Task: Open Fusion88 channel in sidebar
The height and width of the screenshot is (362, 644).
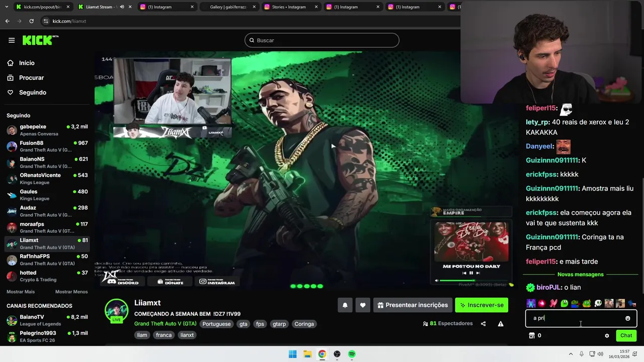Action: click(x=47, y=146)
